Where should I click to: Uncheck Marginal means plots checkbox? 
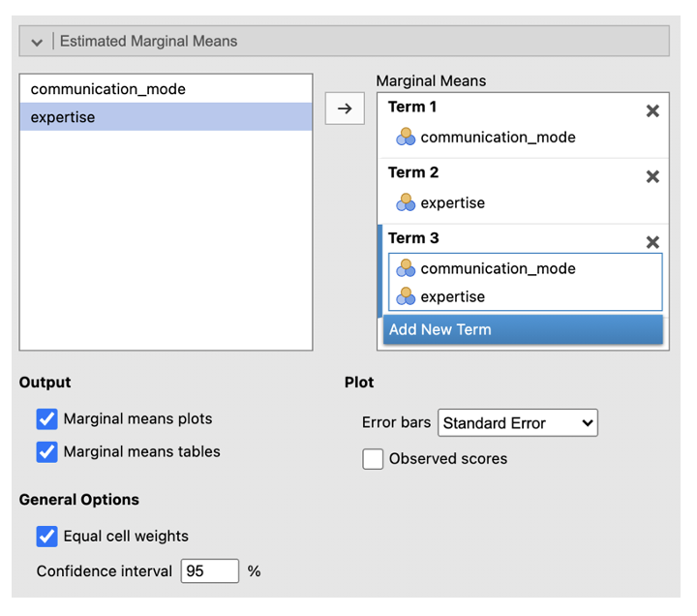click(x=47, y=418)
